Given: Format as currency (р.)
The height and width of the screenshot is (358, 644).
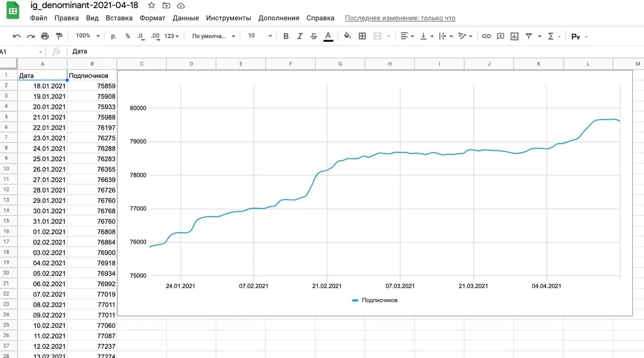Looking at the screenshot, I should tap(114, 36).
